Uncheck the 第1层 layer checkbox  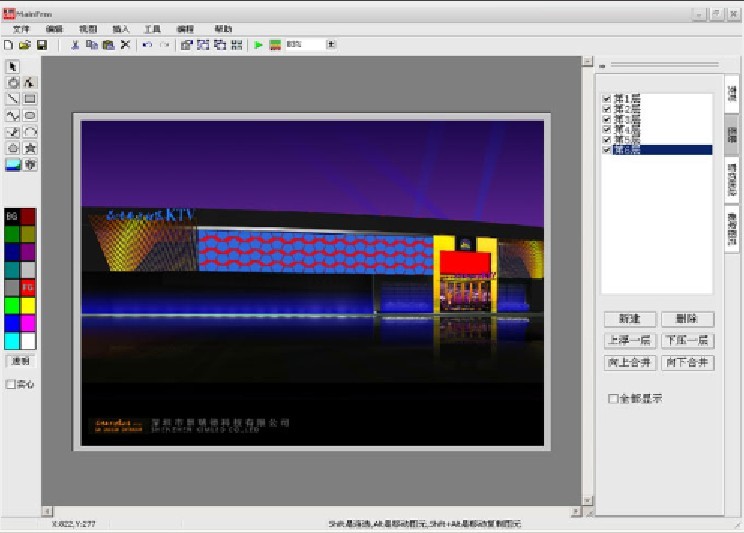(x=607, y=100)
